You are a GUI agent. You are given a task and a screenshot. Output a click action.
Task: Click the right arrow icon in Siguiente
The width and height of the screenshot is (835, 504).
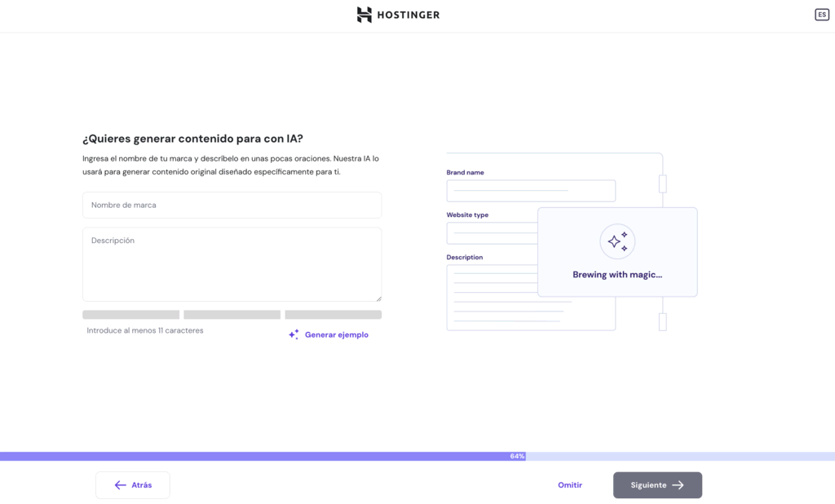click(x=678, y=485)
